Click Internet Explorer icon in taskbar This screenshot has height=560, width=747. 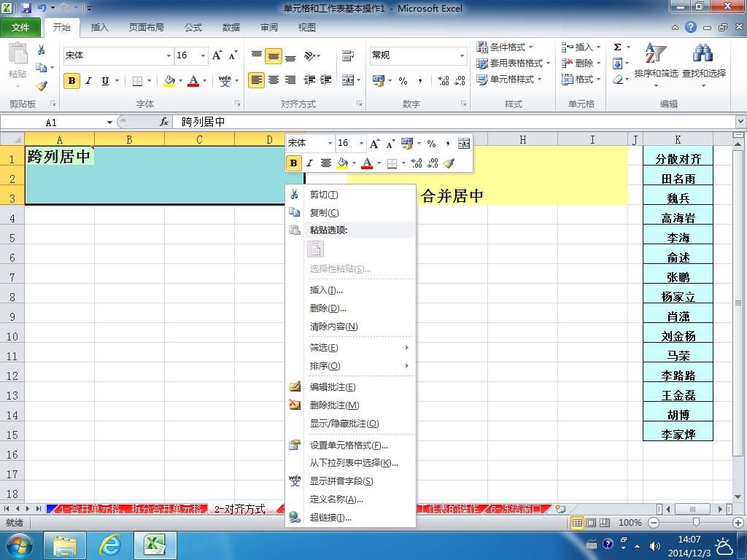tap(110, 545)
